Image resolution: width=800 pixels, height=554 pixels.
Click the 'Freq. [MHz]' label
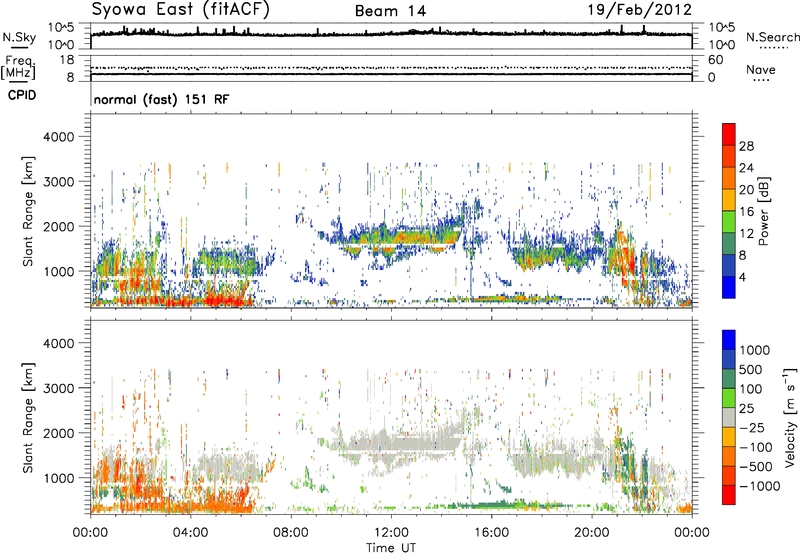(18, 68)
